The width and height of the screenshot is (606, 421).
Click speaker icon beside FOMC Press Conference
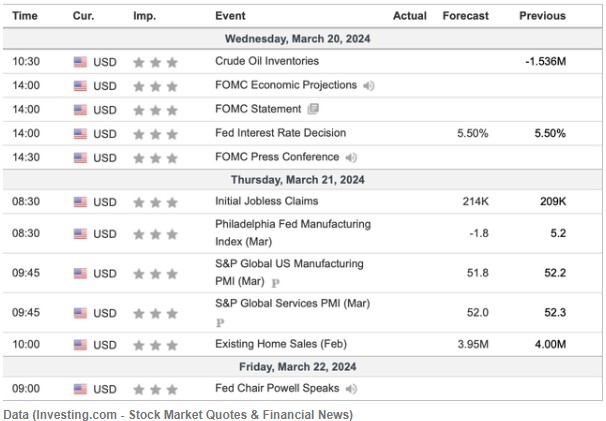[351, 157]
